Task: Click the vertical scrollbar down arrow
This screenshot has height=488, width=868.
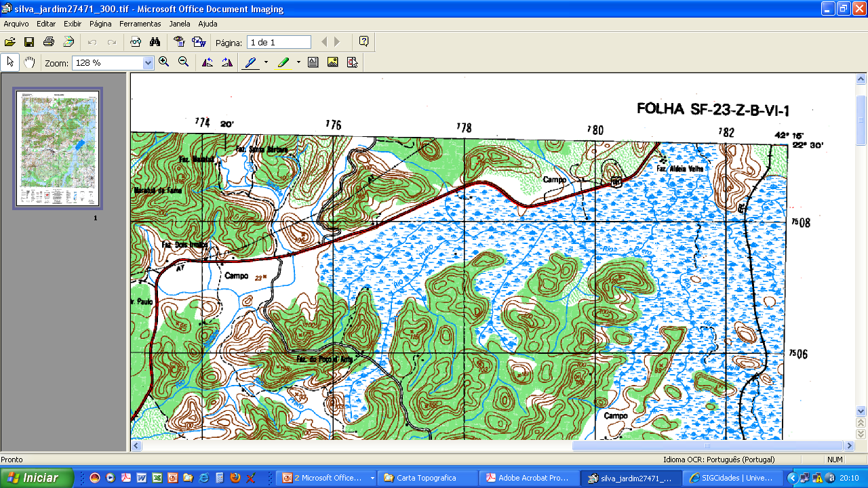Action: pos(861,411)
